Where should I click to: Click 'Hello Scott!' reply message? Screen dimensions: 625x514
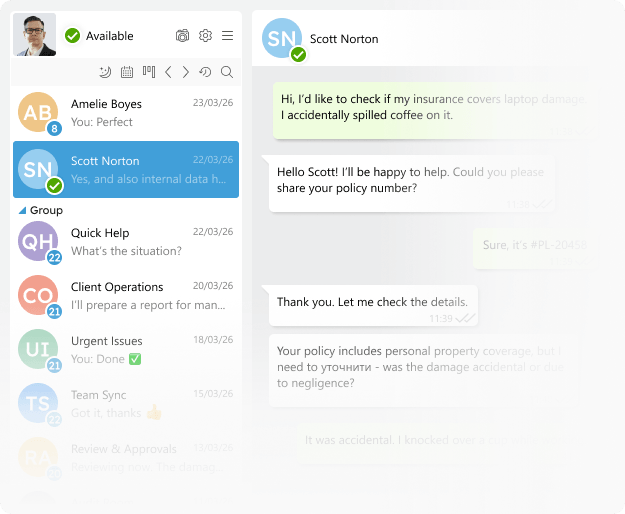412,183
